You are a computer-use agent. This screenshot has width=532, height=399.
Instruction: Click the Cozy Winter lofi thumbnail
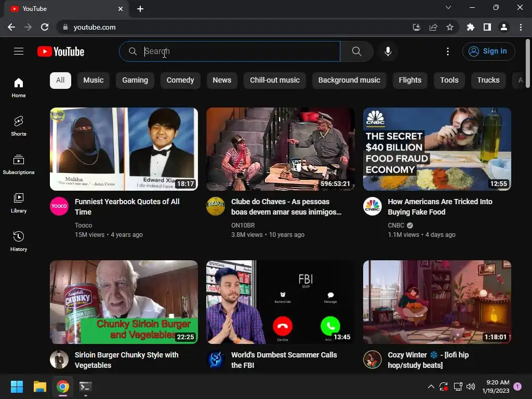437,302
